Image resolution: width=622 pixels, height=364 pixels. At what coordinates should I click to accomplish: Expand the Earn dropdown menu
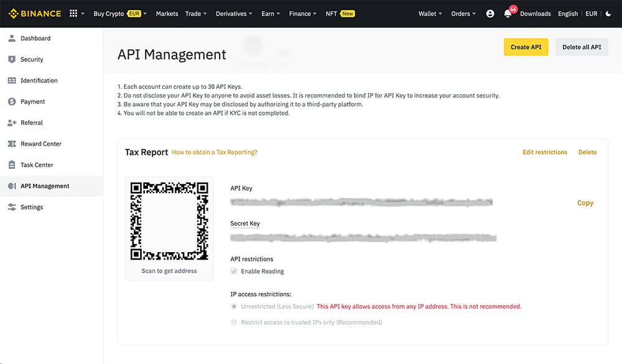271,14
